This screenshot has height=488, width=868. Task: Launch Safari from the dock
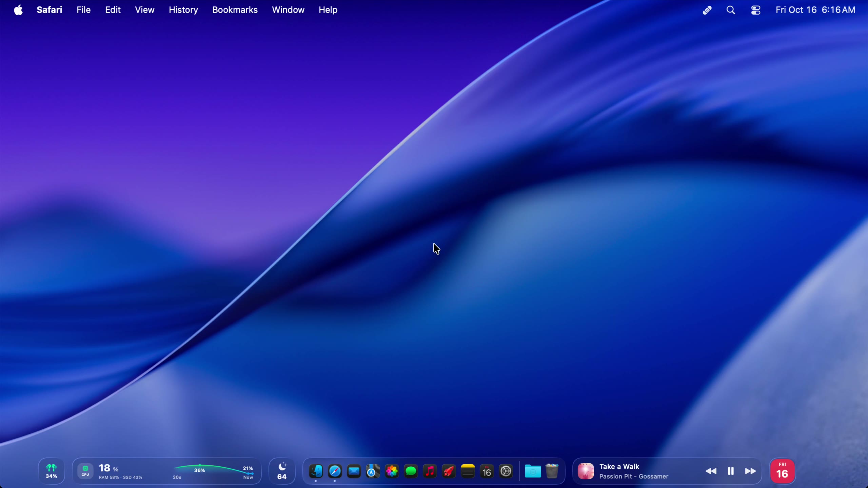coord(335,471)
